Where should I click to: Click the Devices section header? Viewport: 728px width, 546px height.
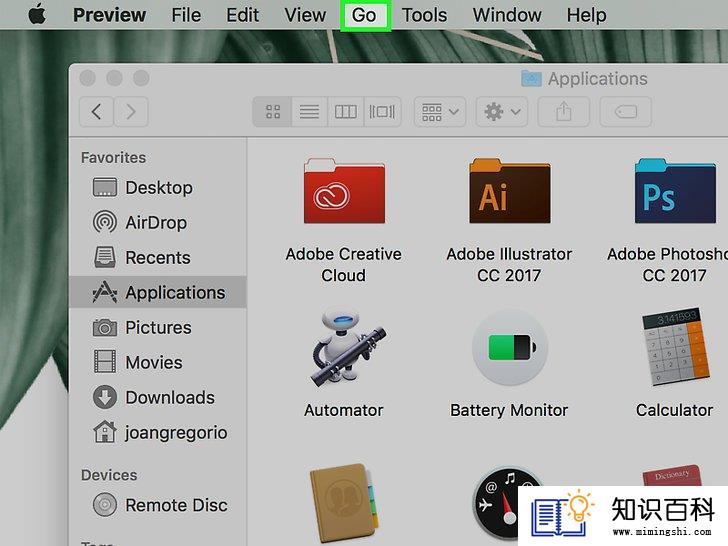click(109, 475)
